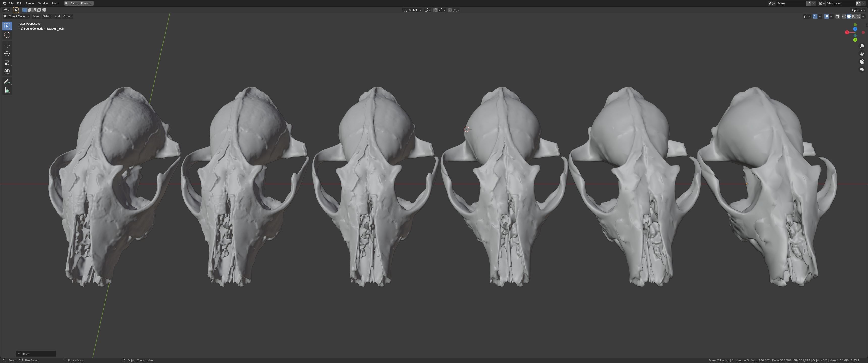Click the Y axis on navigation gizmo
Screen dimensions: 868x363
point(855,40)
